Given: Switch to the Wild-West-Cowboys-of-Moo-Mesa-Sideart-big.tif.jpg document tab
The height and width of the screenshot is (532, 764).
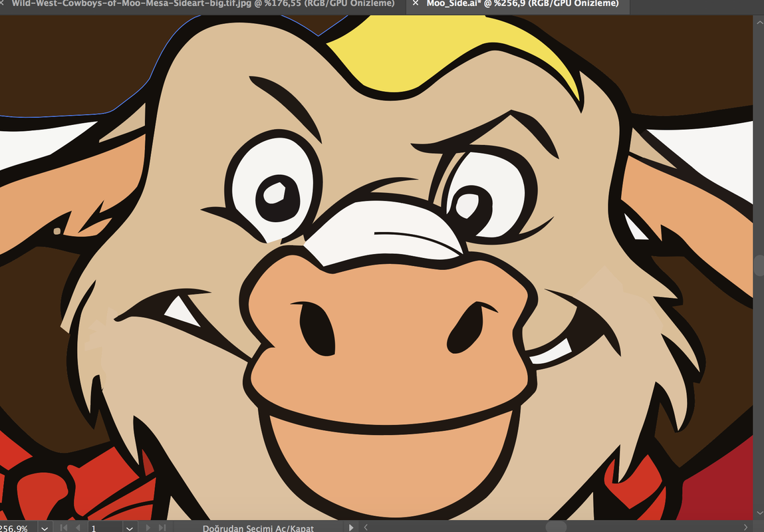Looking at the screenshot, I should tap(203, 4).
